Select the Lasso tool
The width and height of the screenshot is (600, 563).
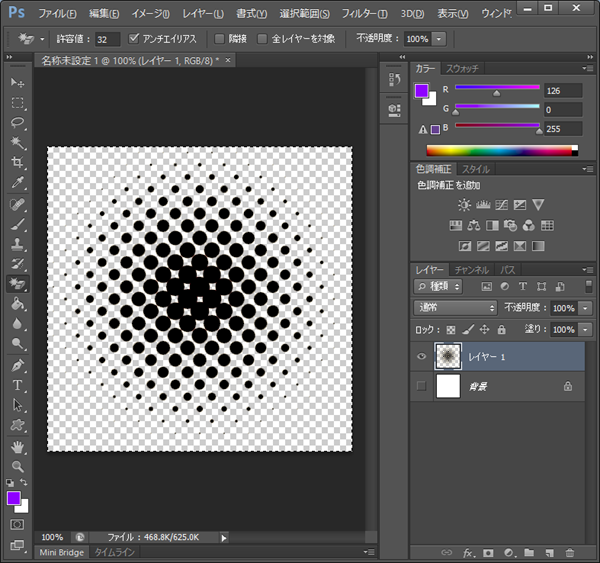click(x=18, y=123)
